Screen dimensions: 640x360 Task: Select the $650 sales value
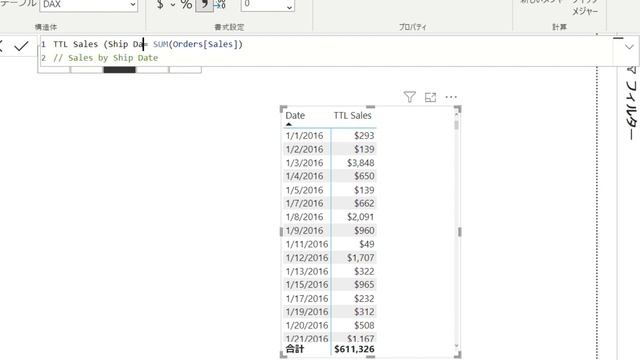click(x=364, y=176)
